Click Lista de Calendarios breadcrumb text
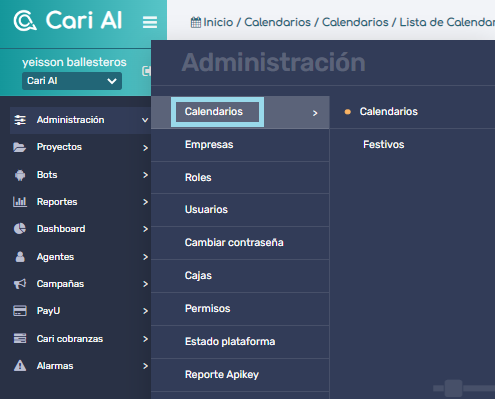Image resolution: width=495 pixels, height=399 pixels. coord(447,22)
